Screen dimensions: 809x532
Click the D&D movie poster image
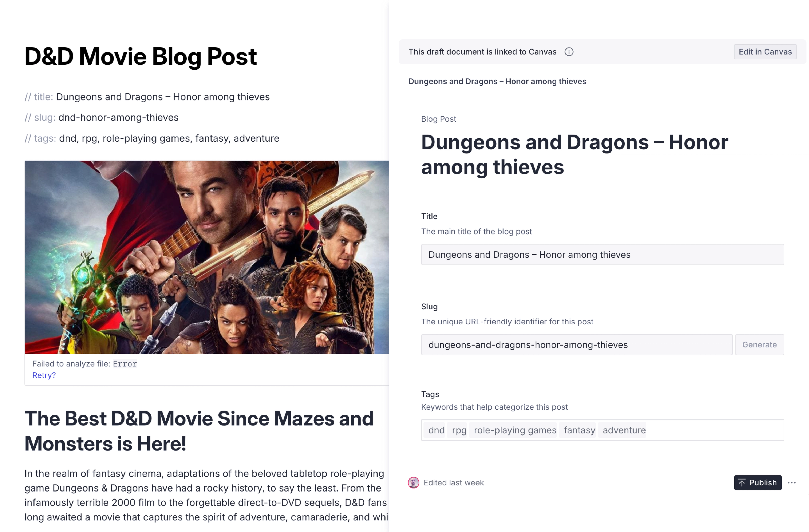point(207,257)
